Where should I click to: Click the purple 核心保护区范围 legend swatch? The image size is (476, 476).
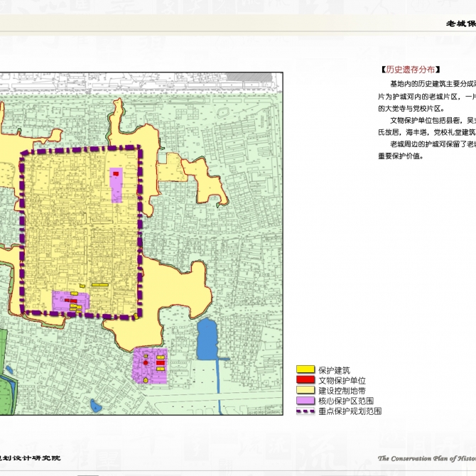(x=305, y=401)
